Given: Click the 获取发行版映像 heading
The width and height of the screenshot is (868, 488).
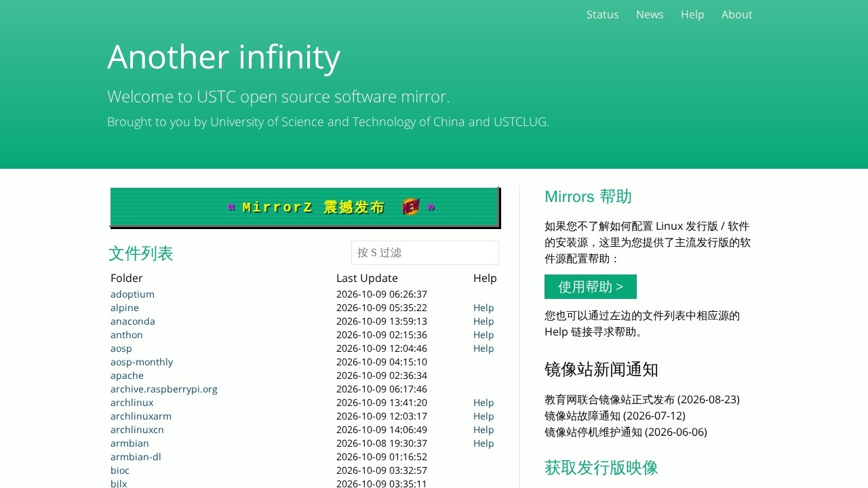Looking at the screenshot, I should click(601, 468).
